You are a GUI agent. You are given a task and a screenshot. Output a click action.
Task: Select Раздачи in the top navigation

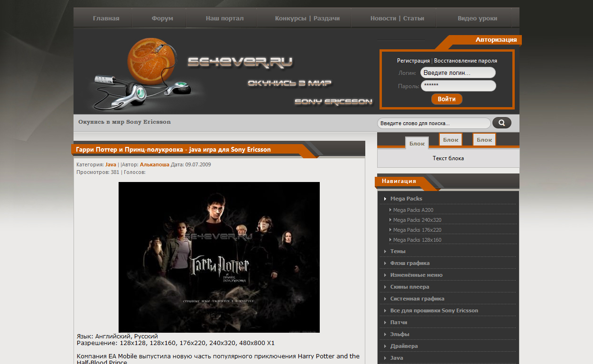pos(327,18)
